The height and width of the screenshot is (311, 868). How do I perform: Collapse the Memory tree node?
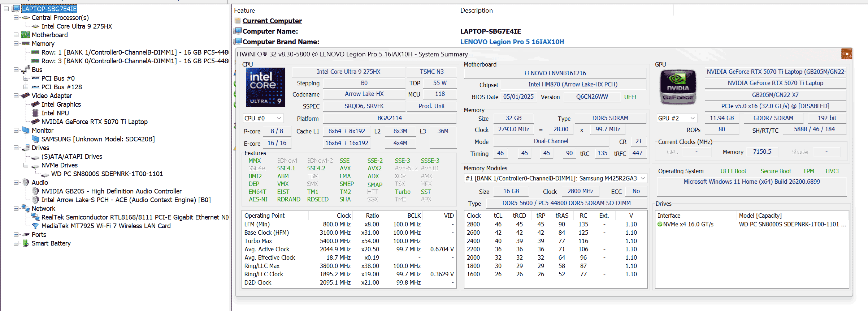(x=16, y=44)
